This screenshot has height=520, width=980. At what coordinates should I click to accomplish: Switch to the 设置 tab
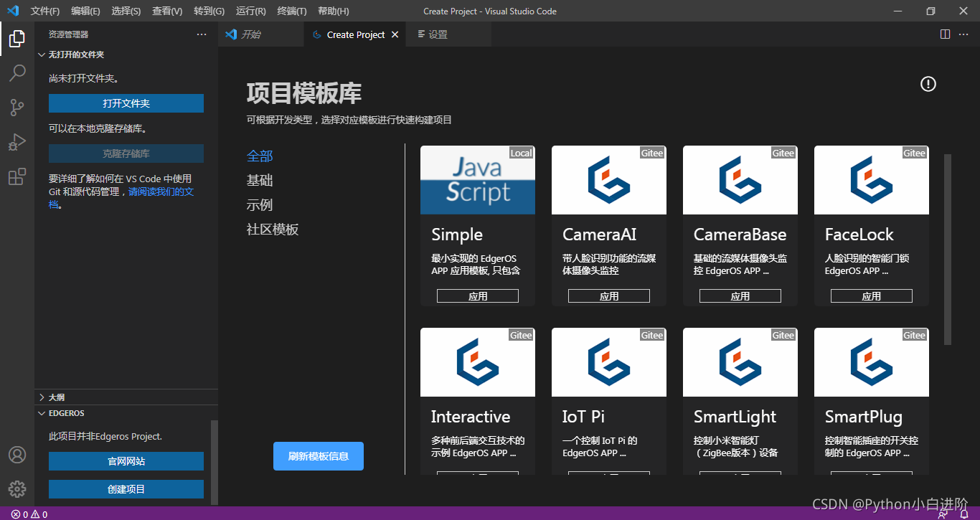448,34
